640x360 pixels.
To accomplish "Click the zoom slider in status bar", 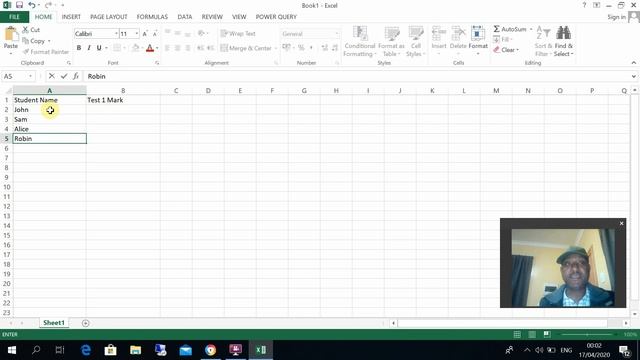I will [587, 334].
